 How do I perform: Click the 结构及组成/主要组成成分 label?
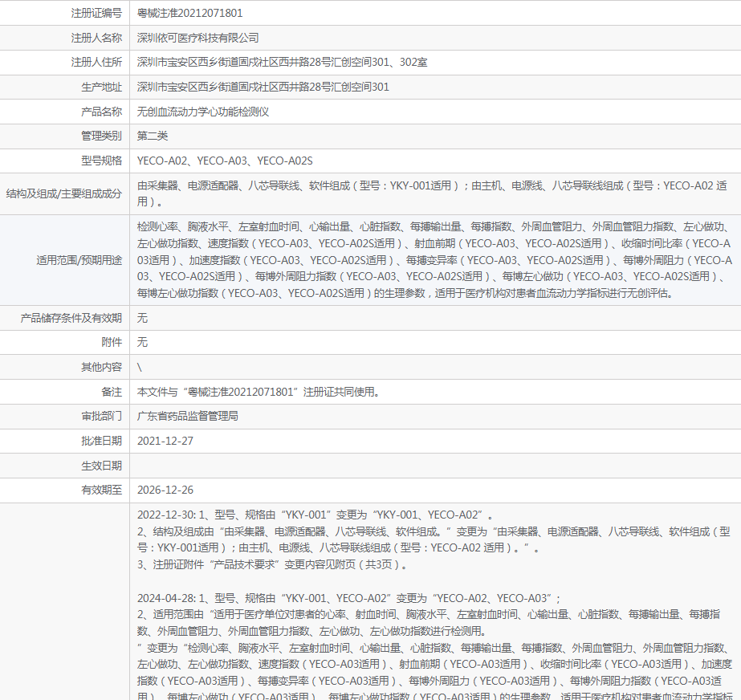coord(63,193)
